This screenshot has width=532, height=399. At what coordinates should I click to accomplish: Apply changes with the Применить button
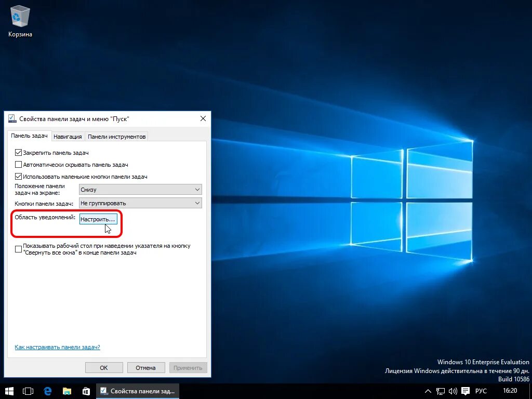coord(188,367)
